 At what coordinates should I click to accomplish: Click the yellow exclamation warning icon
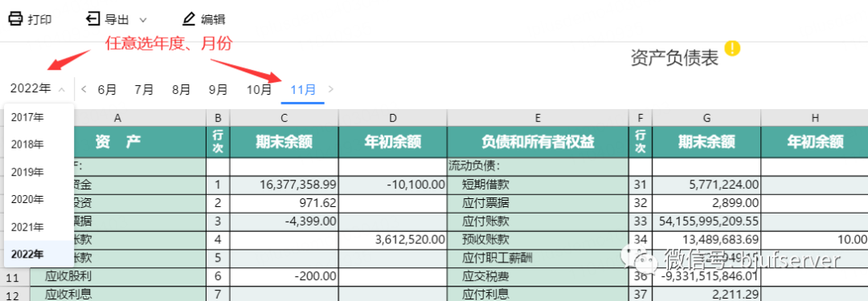[732, 49]
